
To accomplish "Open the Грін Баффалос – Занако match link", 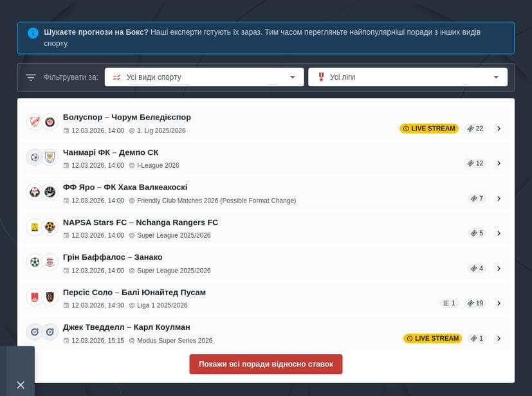I will pos(113,257).
